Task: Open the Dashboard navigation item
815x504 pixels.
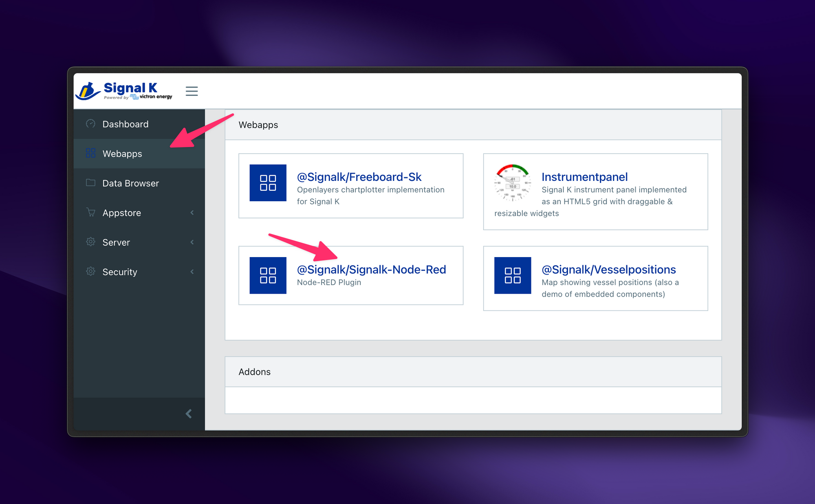Action: pyautogui.click(x=125, y=124)
